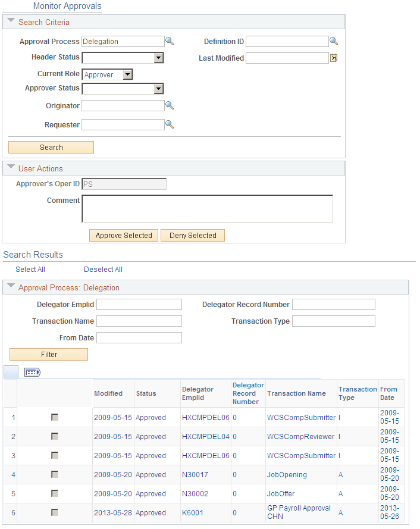Open the Header Status dropdown
This screenshot has height=529, width=420.
[157, 58]
